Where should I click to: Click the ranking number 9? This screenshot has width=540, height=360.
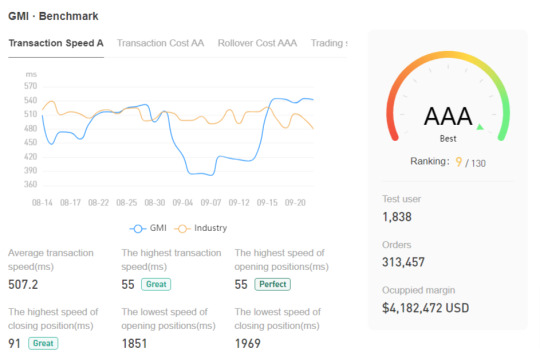(458, 162)
